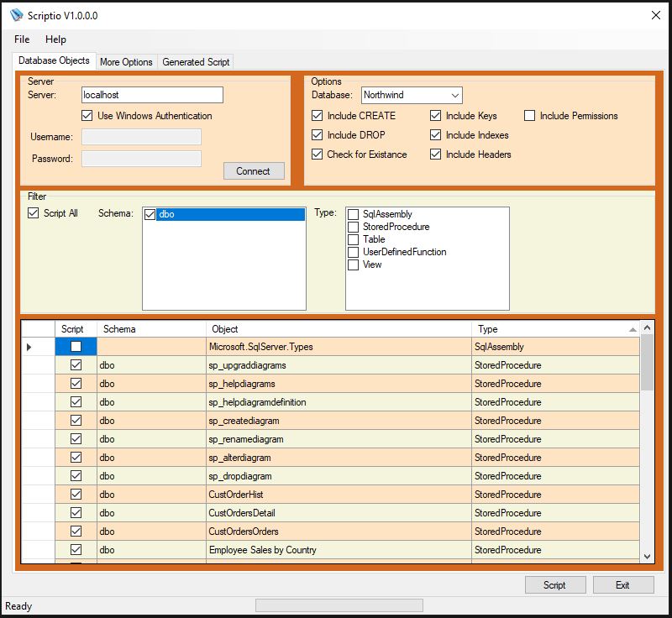
Task: Uncheck Script box for sp_renamediagram
Action: click(76, 439)
